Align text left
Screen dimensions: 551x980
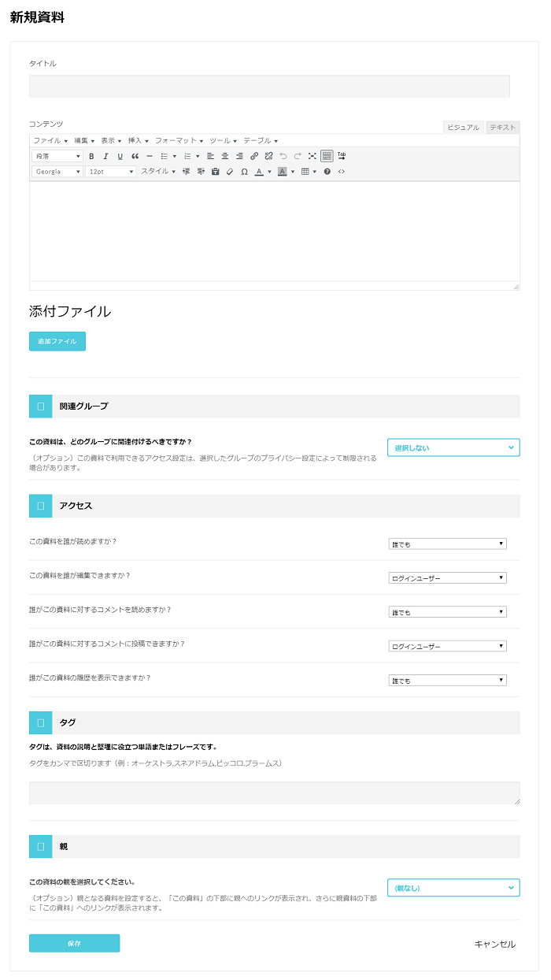point(210,156)
